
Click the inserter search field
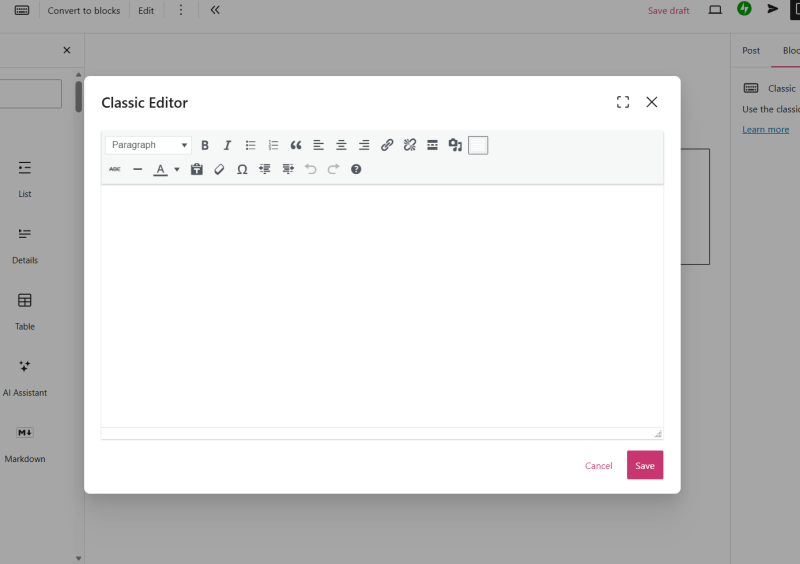(x=31, y=94)
